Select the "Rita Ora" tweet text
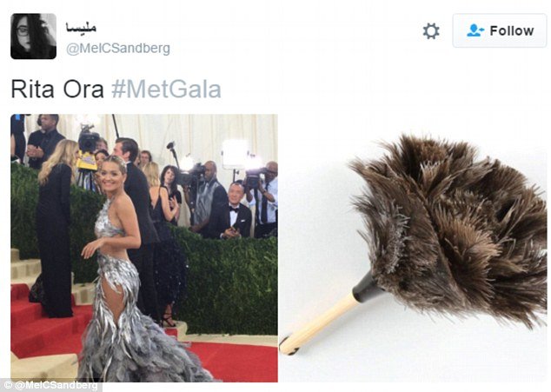The image size is (551, 392). [57, 89]
